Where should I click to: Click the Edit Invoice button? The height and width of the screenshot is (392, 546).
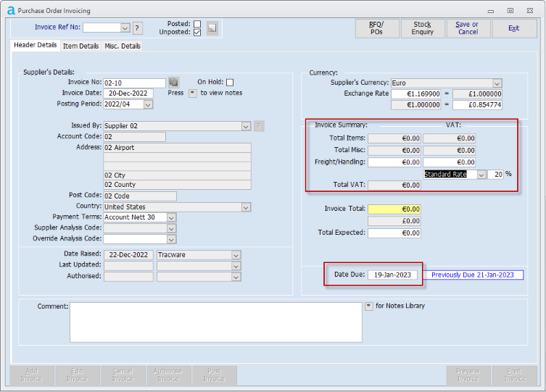(x=78, y=375)
